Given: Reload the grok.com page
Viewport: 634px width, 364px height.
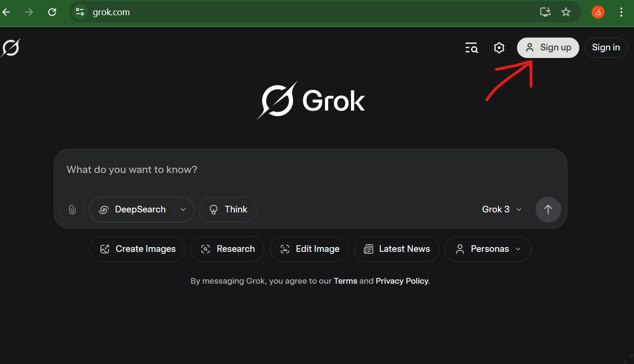Looking at the screenshot, I should [x=52, y=12].
